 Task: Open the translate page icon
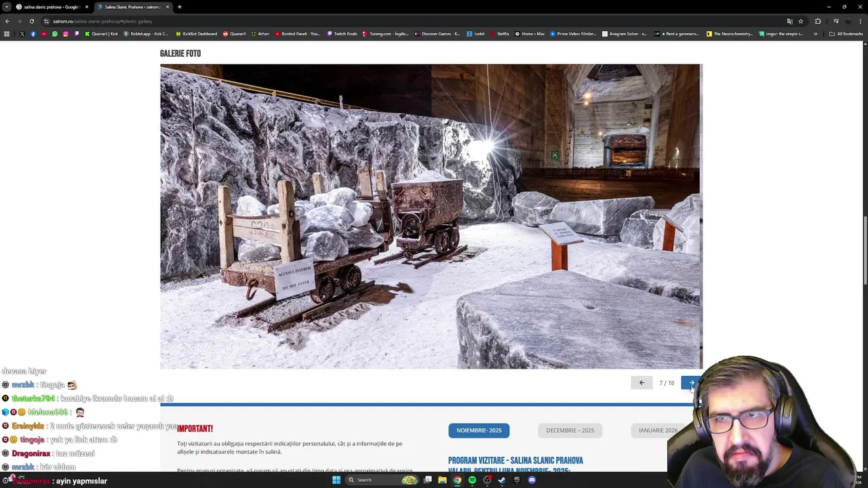[789, 21]
